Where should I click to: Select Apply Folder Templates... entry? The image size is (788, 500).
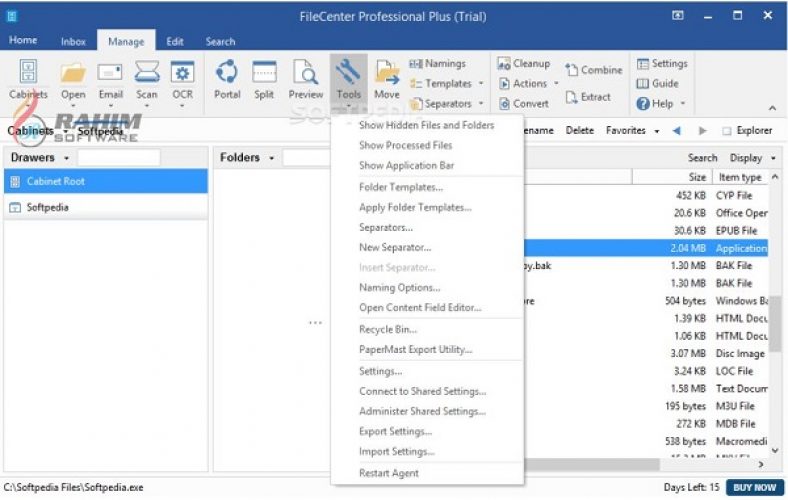click(x=427, y=208)
